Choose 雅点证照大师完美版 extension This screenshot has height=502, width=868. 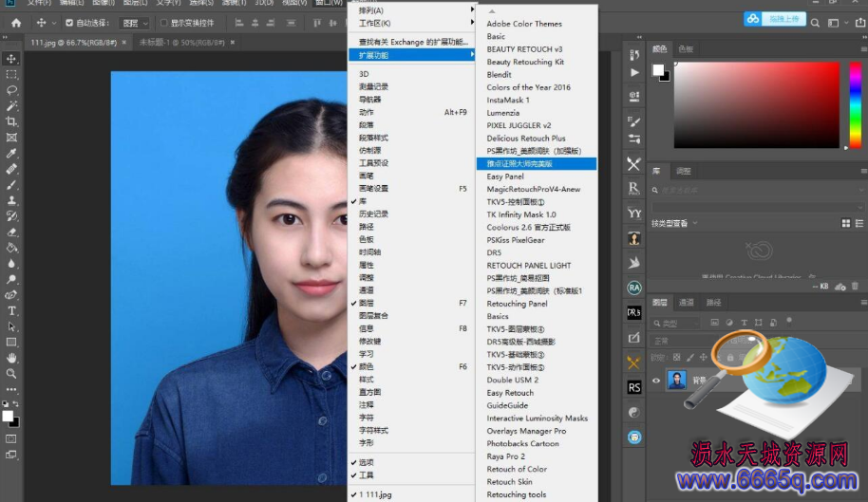coord(537,163)
